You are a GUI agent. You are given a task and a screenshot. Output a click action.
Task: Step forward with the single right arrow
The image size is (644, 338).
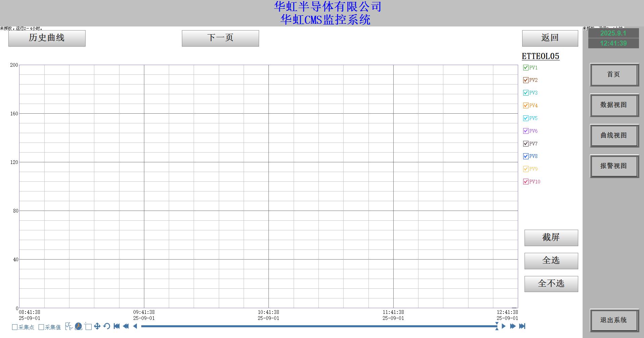[x=503, y=326]
